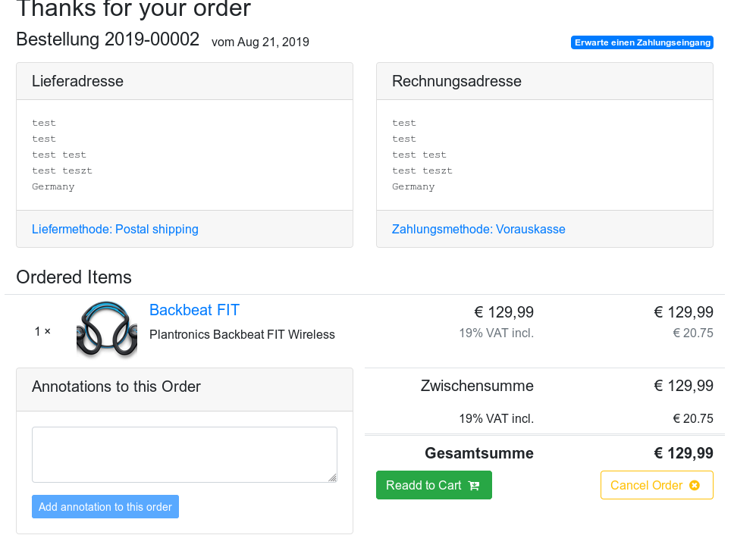This screenshot has width=756, height=557.
Task: Click the Ordered Items heading
Action: pos(74,277)
